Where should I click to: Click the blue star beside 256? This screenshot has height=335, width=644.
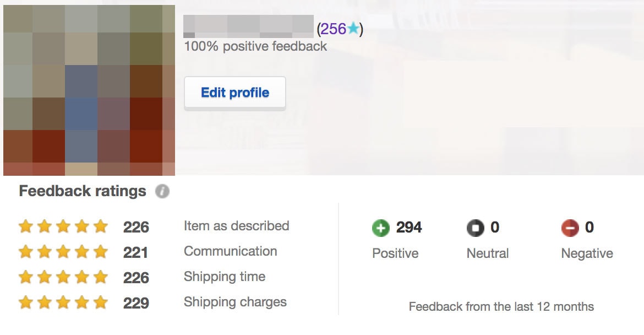[353, 28]
